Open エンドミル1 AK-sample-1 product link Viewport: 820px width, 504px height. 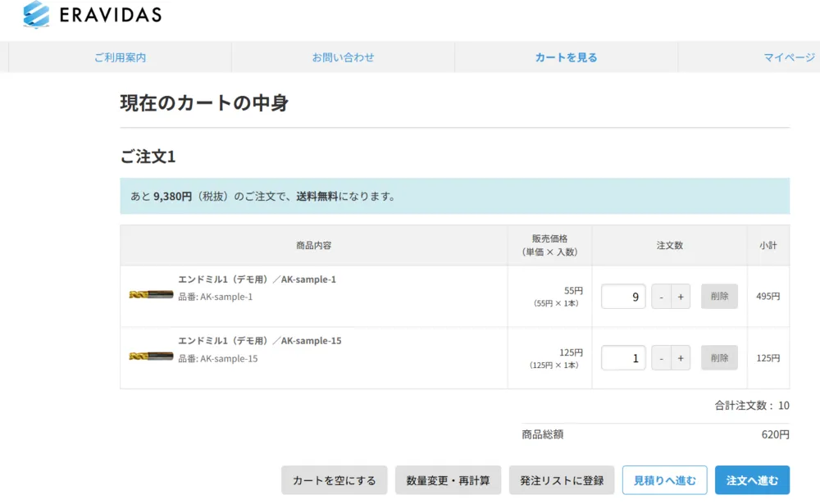pos(257,279)
